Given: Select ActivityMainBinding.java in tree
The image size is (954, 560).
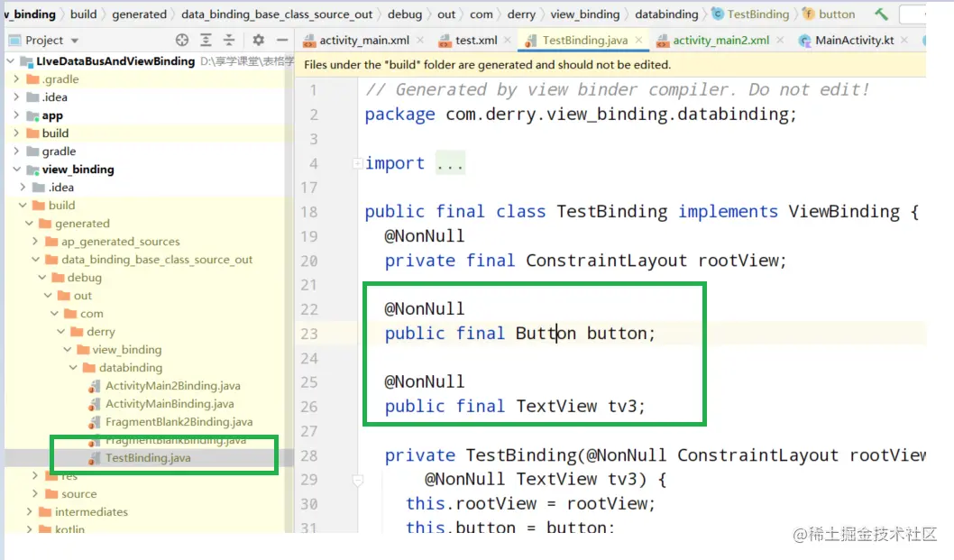Looking at the screenshot, I should click(170, 404).
